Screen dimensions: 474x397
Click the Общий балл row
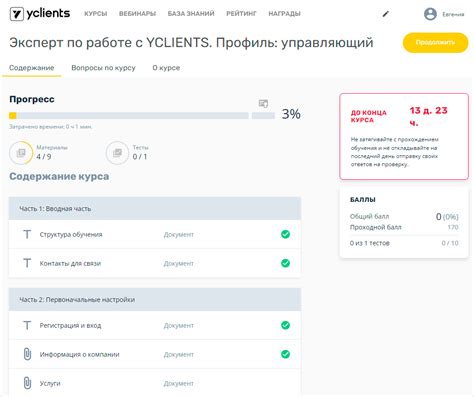[x=404, y=217]
